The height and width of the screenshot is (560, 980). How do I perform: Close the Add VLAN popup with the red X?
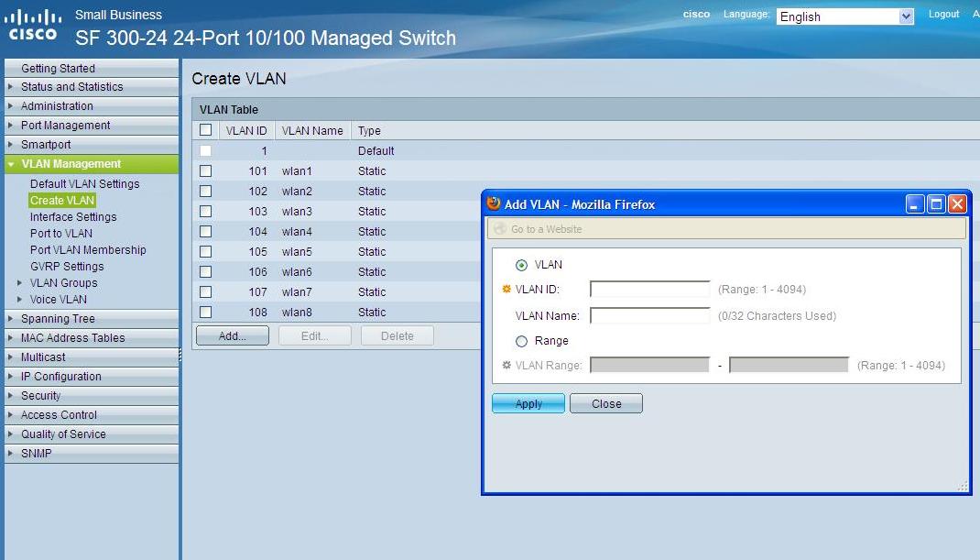tap(957, 204)
